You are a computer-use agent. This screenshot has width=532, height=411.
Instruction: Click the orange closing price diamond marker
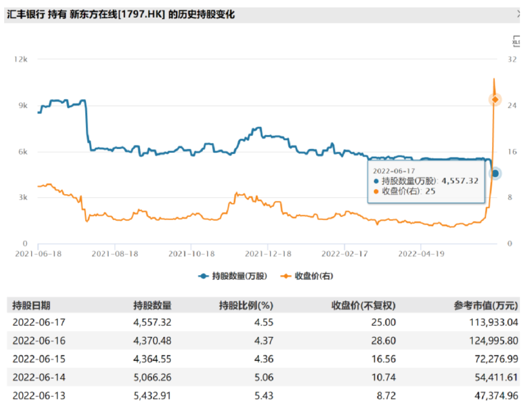click(x=495, y=100)
